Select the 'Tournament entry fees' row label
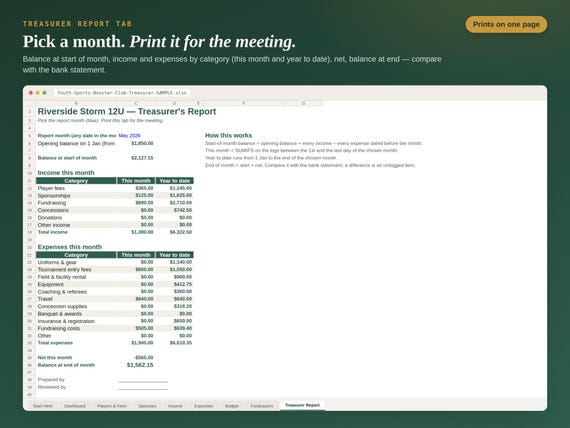This screenshot has height=428, width=570. point(64,269)
